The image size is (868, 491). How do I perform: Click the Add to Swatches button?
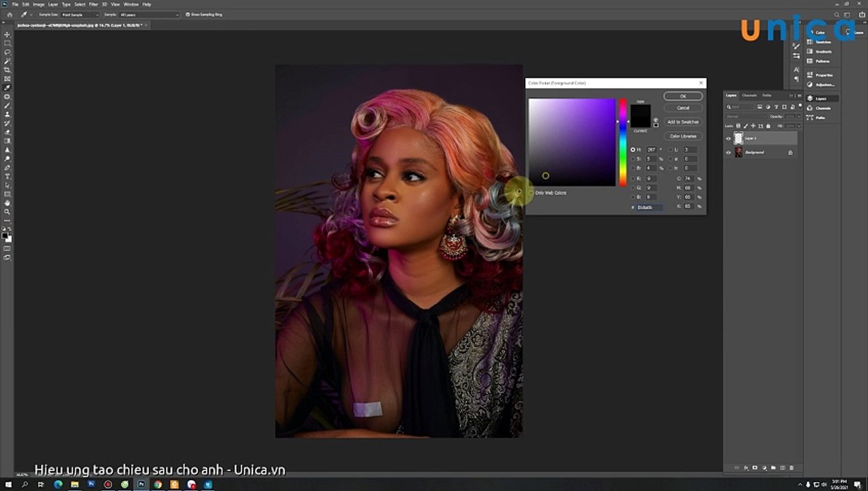click(683, 122)
